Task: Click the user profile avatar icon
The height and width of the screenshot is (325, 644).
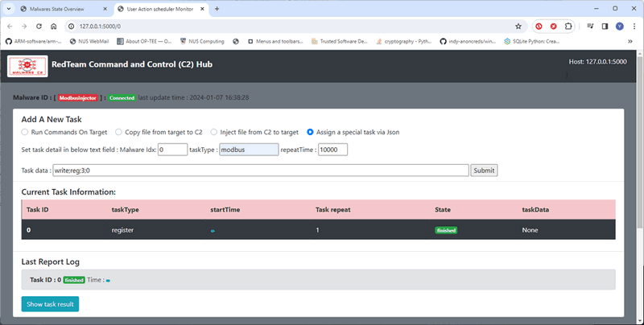Action: [x=620, y=27]
